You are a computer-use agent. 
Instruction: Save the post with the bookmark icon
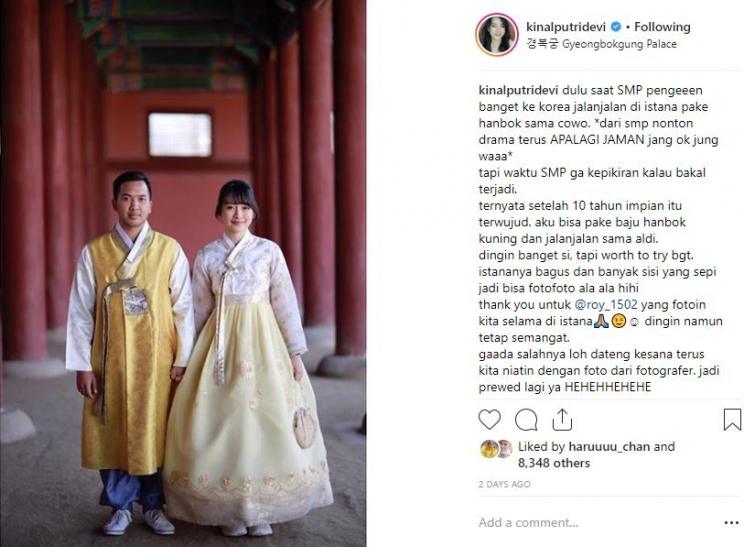[732, 420]
